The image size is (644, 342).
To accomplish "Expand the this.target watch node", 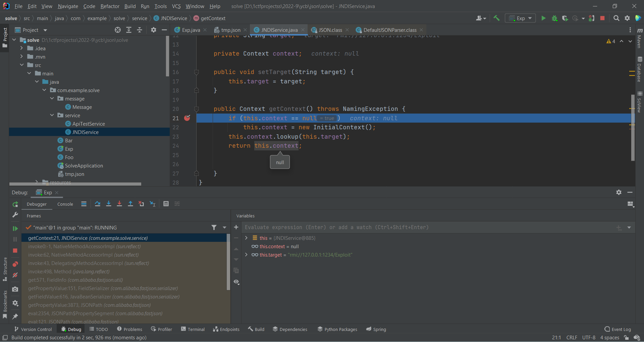I will click(246, 255).
